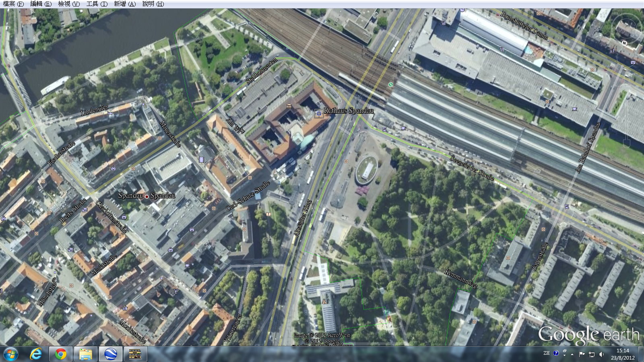The height and width of the screenshot is (362, 644).
Task: Click the Am Bahnhof Spandau road label
Action: pos(588,147)
